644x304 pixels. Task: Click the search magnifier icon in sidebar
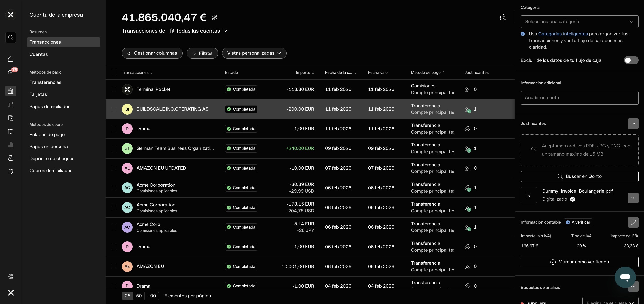tap(11, 37)
